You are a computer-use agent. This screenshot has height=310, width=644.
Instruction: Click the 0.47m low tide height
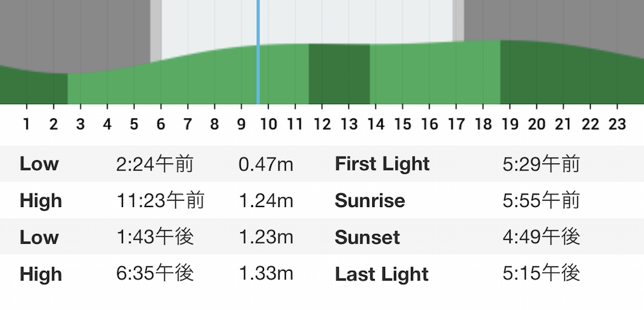pos(266,165)
